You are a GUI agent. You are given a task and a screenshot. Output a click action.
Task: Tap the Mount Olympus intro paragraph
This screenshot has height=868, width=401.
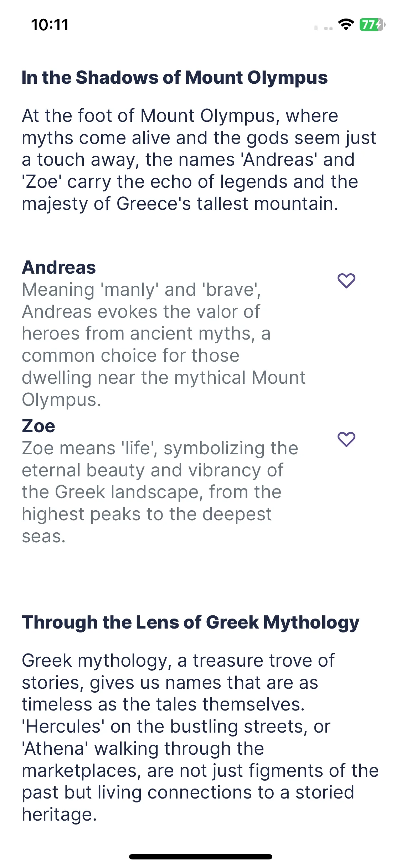point(199,160)
